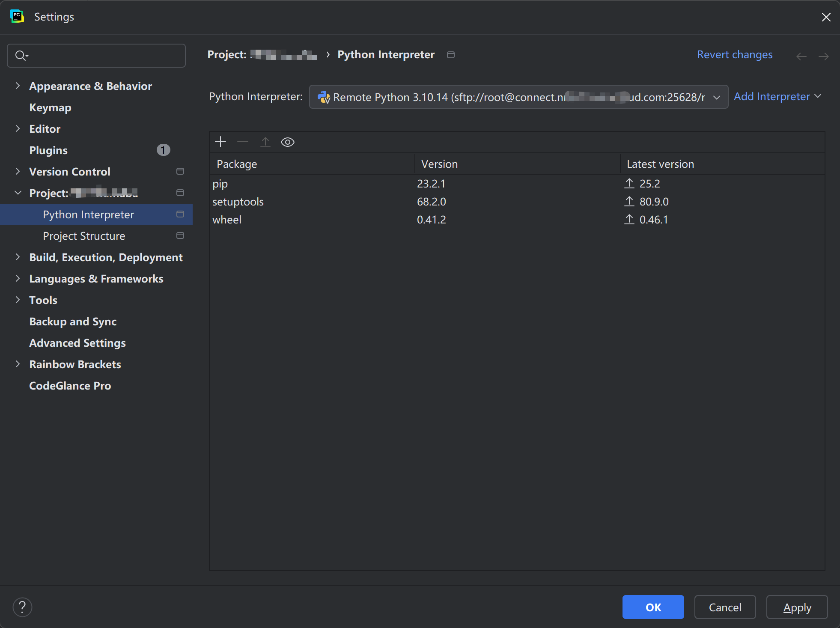
Task: Click project-level icon beside Python Interpreter heading
Action: (x=451, y=55)
